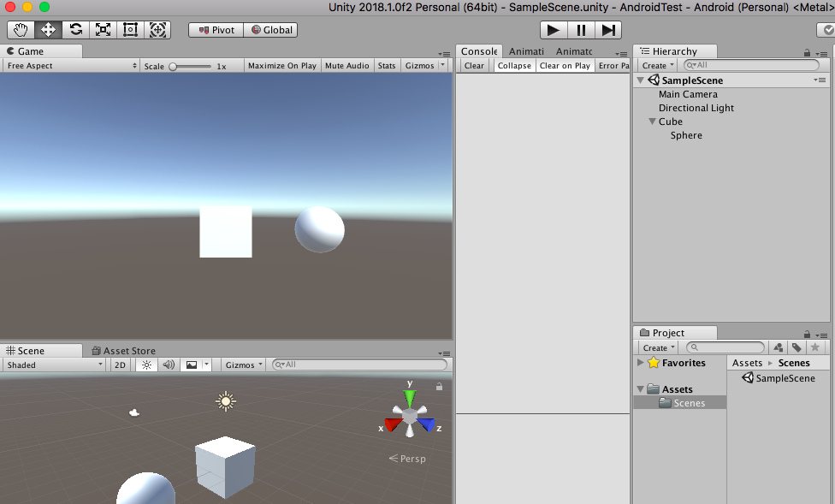The image size is (835, 504).
Task: Clear the console log
Action: pos(474,66)
